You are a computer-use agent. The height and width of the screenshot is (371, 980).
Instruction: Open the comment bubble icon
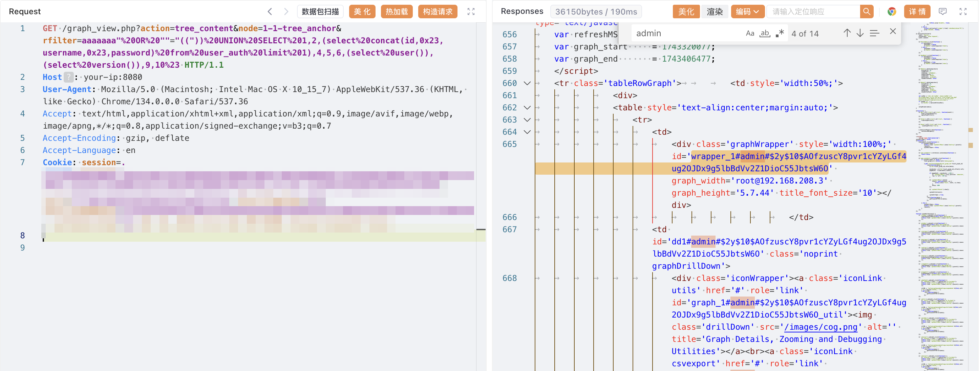pos(942,12)
